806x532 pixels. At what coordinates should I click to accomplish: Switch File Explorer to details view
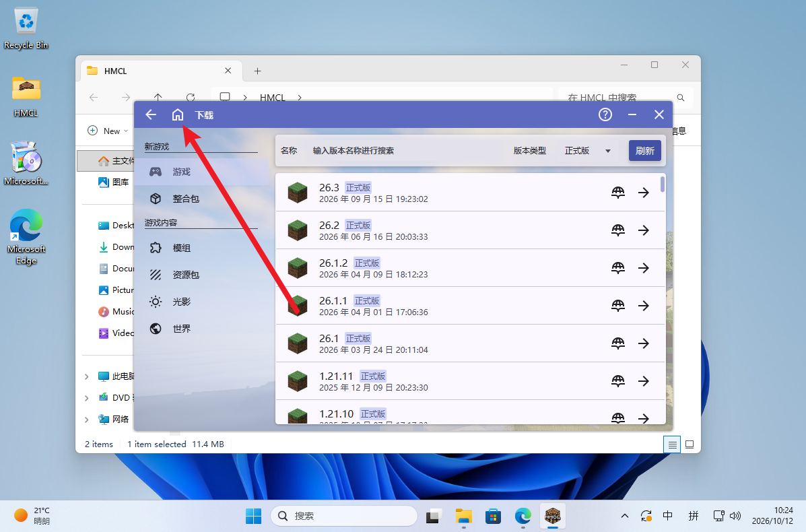[672, 444]
